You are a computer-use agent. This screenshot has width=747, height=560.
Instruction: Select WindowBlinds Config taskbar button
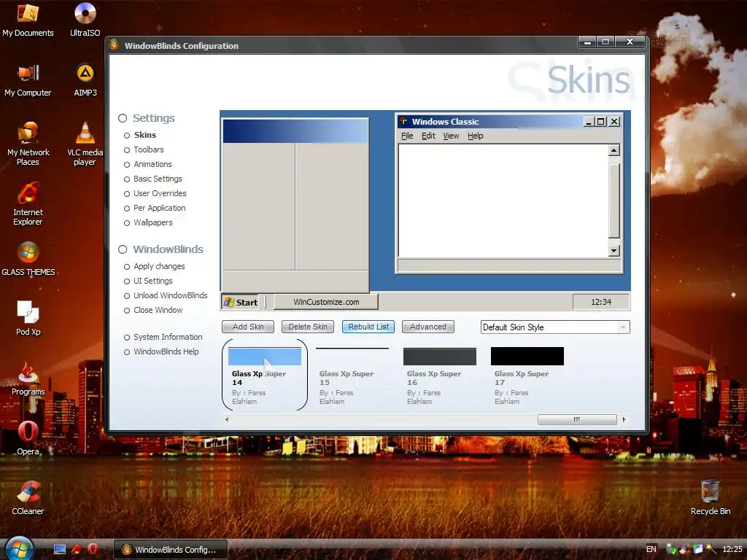pyautogui.click(x=171, y=550)
